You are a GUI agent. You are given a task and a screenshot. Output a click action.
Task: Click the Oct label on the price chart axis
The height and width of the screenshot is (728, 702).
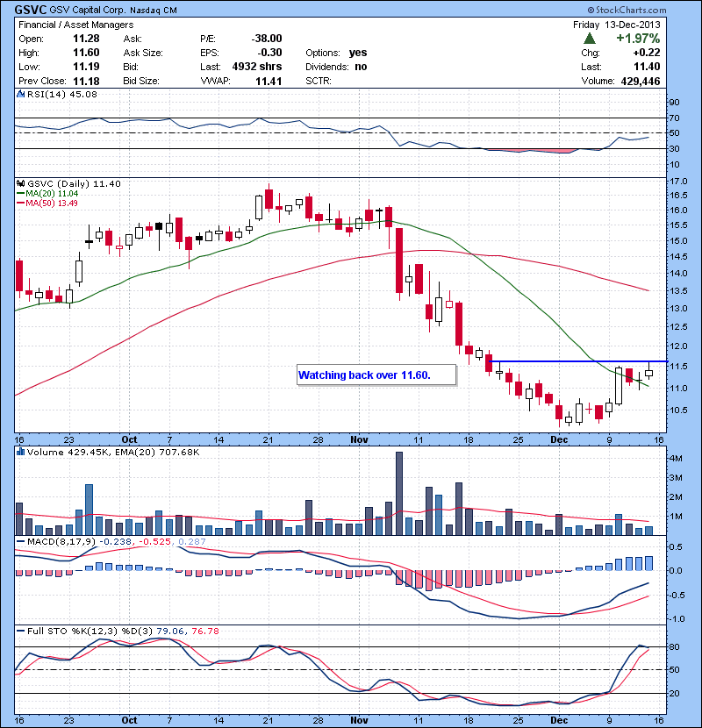tap(129, 439)
